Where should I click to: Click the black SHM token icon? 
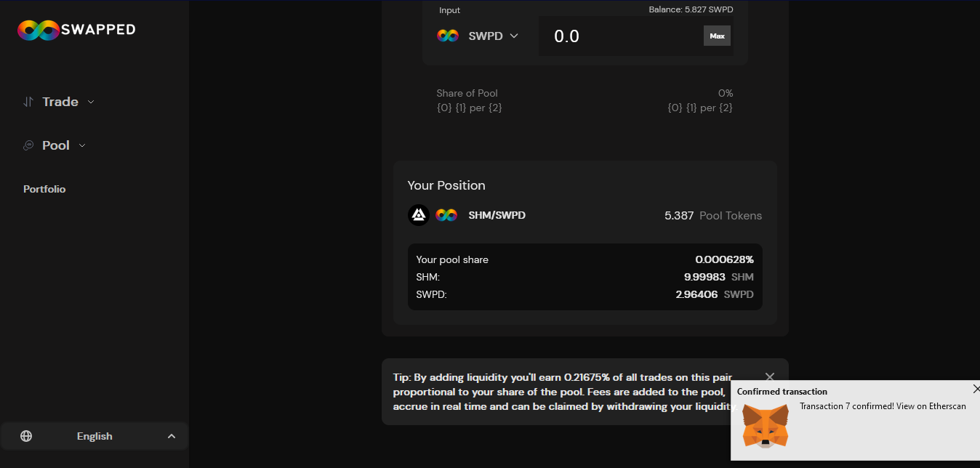click(419, 215)
